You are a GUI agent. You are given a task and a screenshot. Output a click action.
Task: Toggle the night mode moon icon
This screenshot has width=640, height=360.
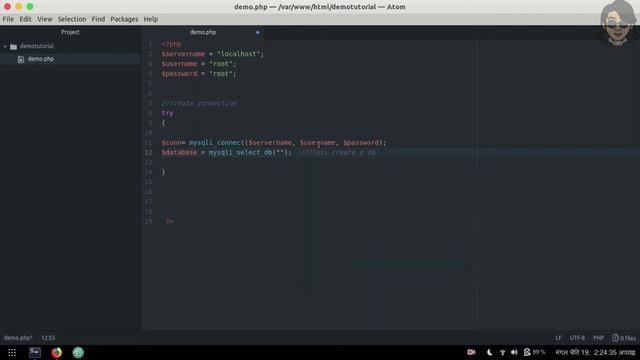(489, 352)
